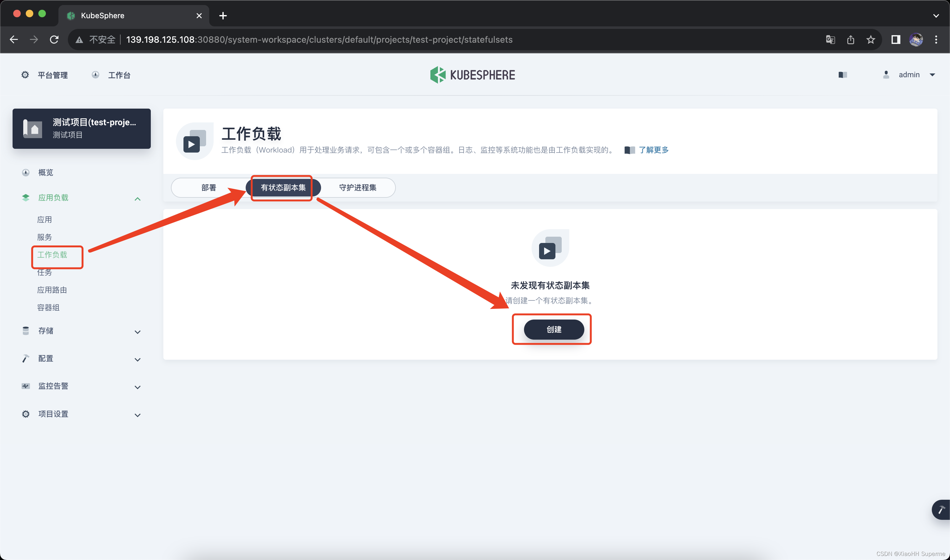
Task: Switch to the 部署 tab
Action: (x=208, y=187)
